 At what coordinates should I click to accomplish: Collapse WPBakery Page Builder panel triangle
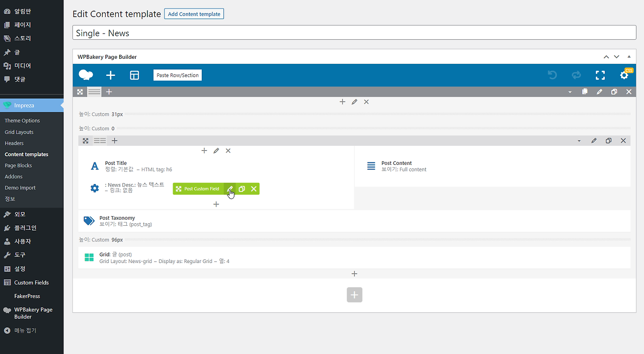tap(629, 56)
